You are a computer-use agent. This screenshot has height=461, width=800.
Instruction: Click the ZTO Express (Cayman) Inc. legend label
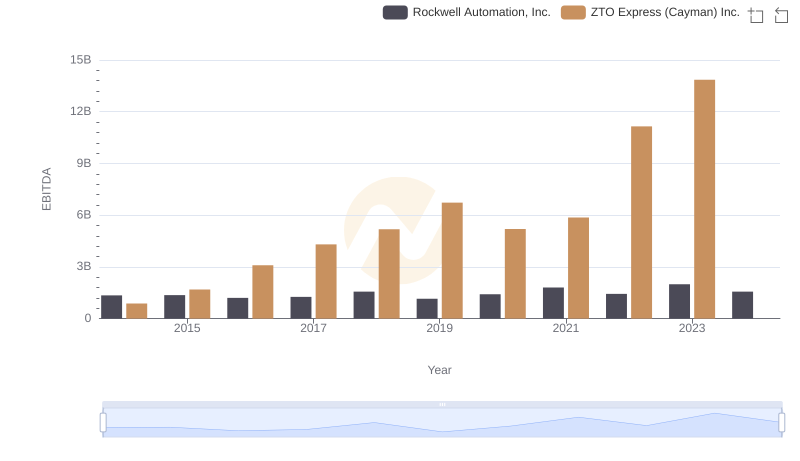[x=665, y=12]
